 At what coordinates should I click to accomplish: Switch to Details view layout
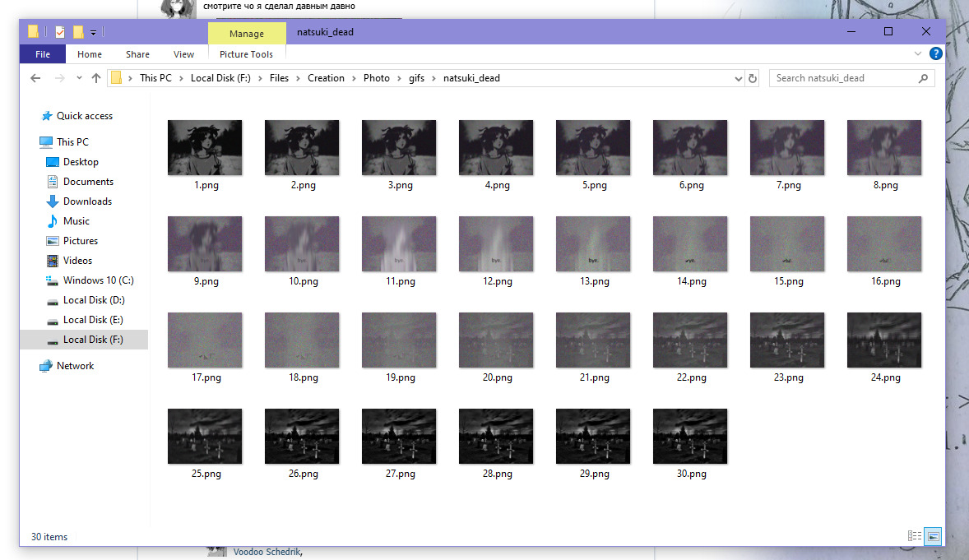coord(915,536)
